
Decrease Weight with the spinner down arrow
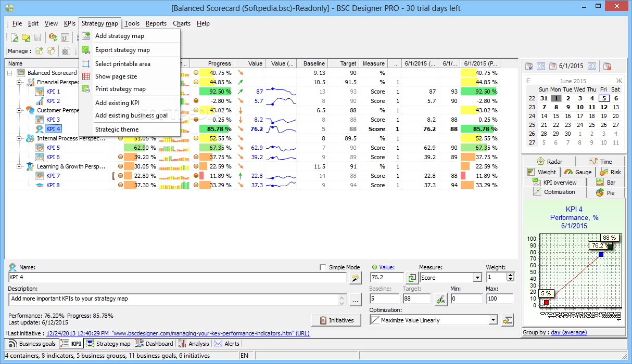coord(510,280)
